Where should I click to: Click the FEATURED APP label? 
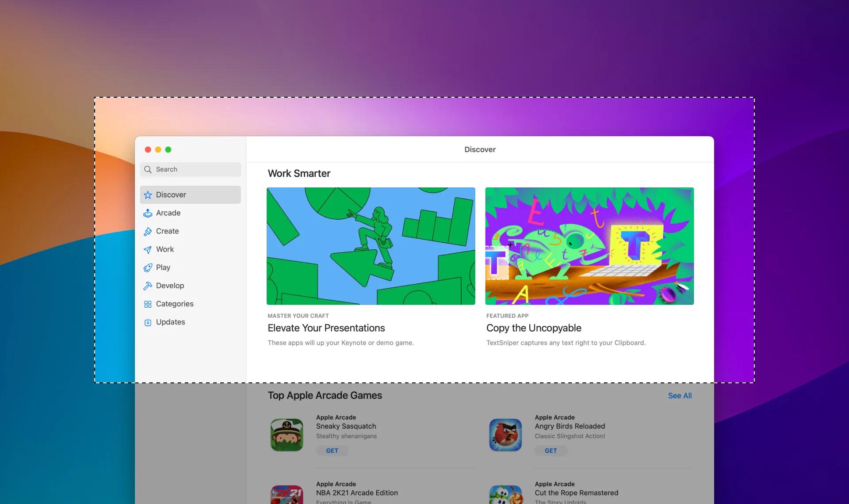(x=507, y=316)
